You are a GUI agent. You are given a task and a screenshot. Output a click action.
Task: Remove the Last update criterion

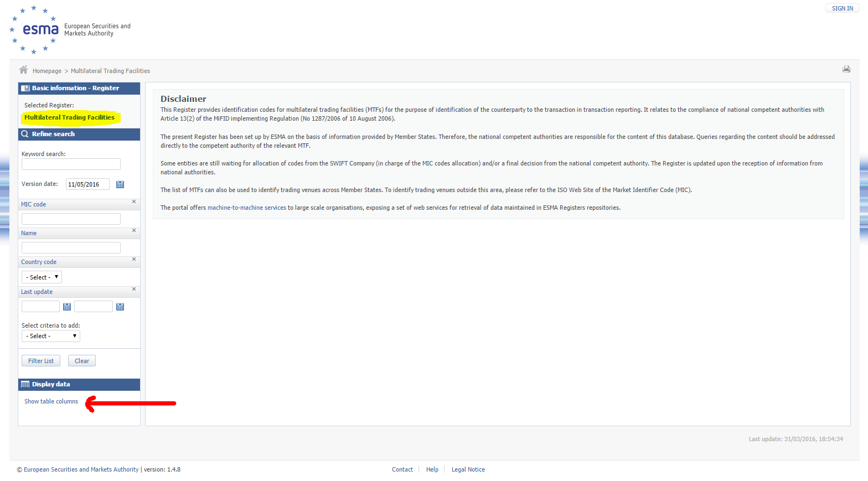(134, 289)
